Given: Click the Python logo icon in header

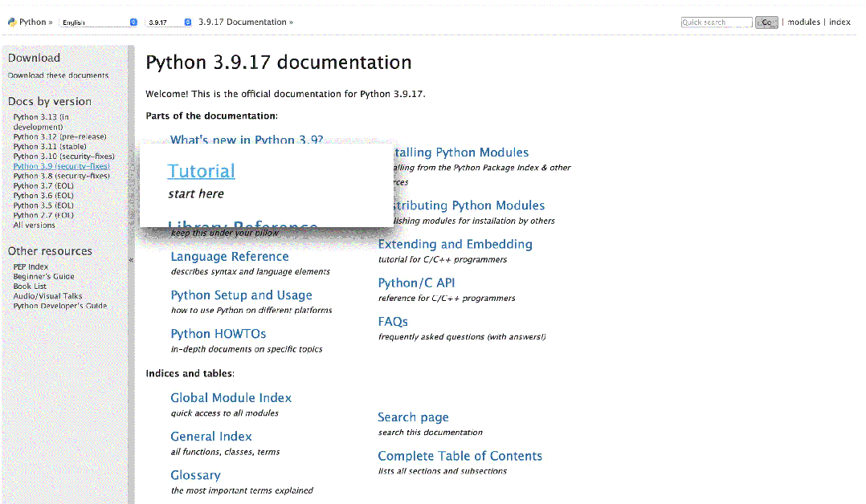Looking at the screenshot, I should coord(12,22).
